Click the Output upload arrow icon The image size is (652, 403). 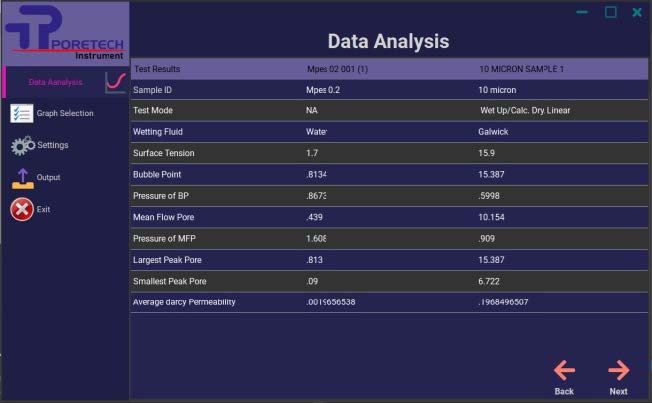point(21,178)
